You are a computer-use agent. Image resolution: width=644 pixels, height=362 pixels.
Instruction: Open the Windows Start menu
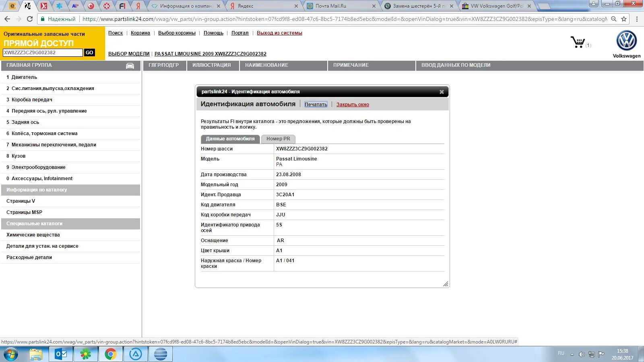[x=11, y=354]
